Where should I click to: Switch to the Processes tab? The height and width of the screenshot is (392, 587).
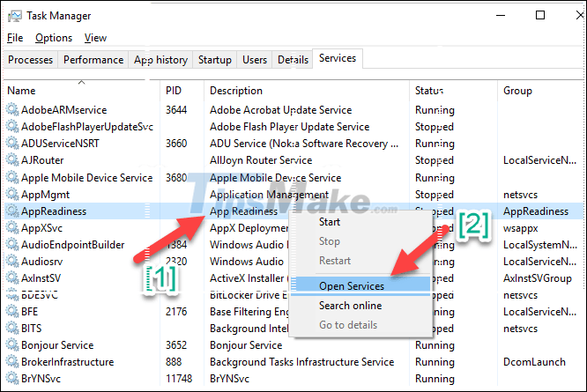tap(30, 60)
